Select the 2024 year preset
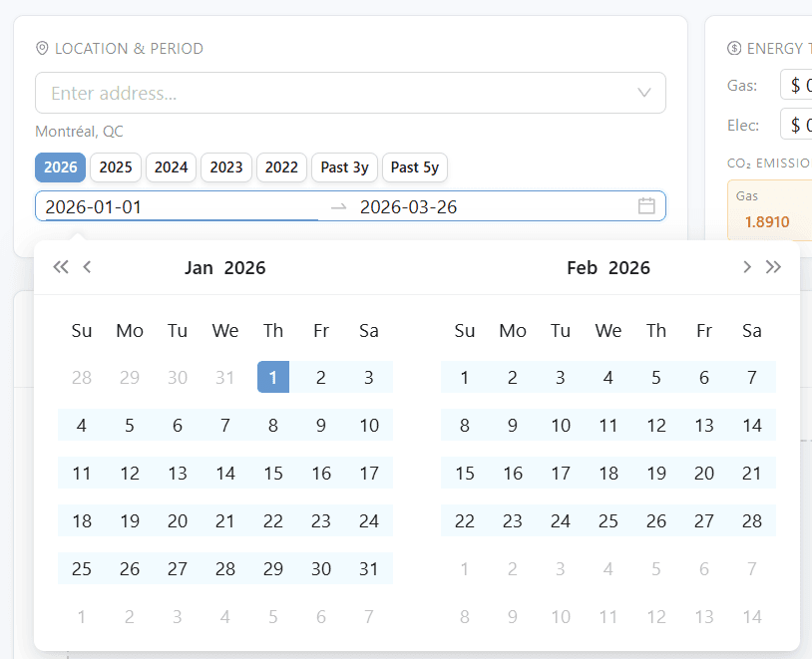 (x=171, y=167)
